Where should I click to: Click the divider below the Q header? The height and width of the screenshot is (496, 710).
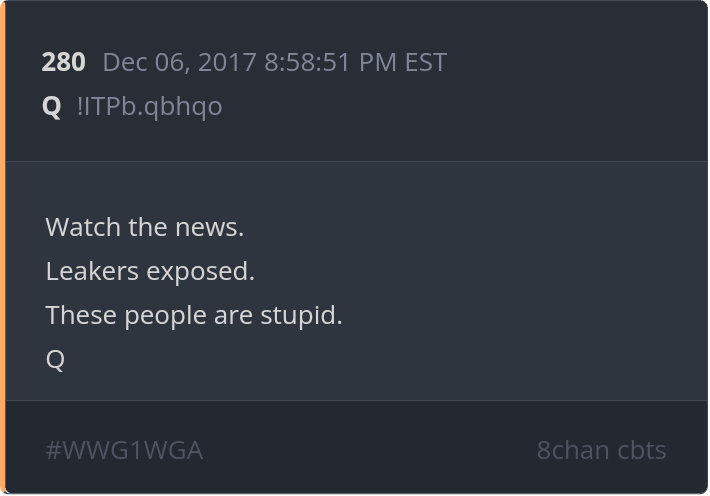[356, 161]
